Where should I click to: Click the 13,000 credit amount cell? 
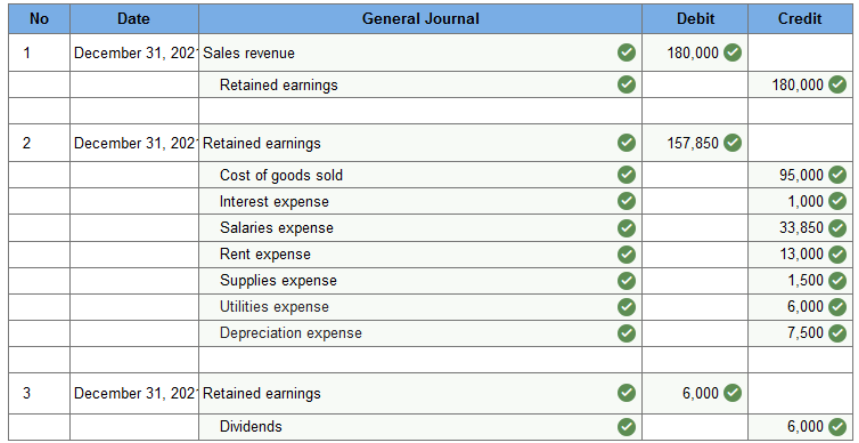800,255
